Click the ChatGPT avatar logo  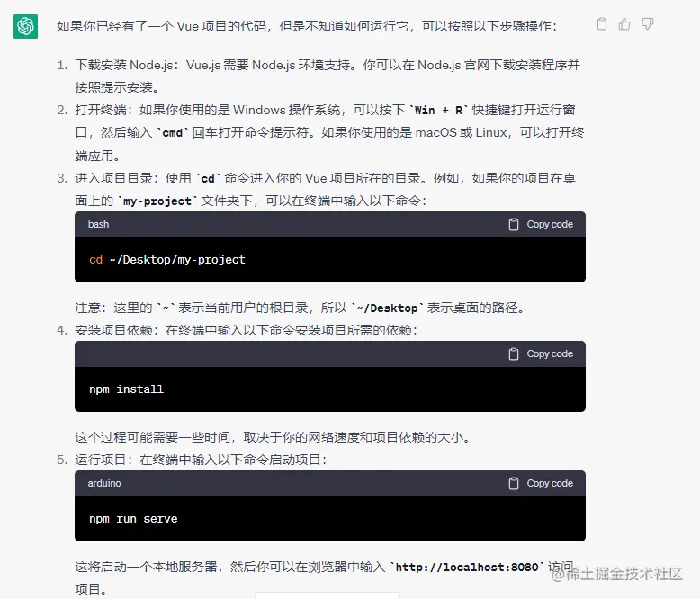[25, 26]
